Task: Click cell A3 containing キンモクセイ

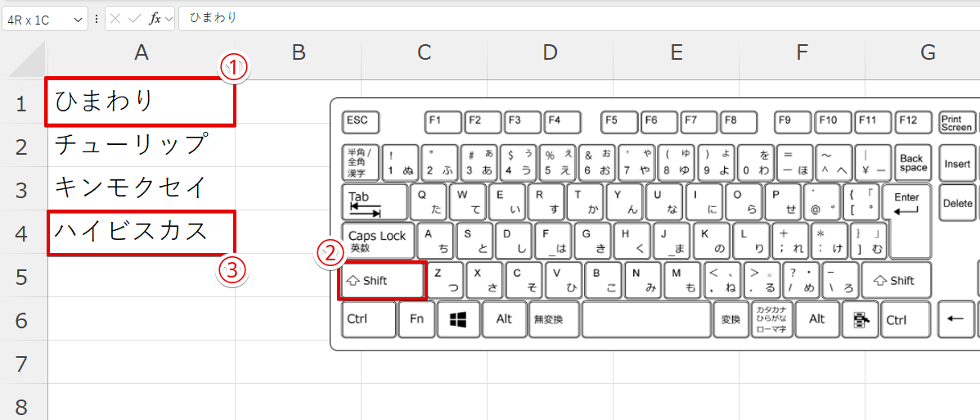Action: point(141,189)
